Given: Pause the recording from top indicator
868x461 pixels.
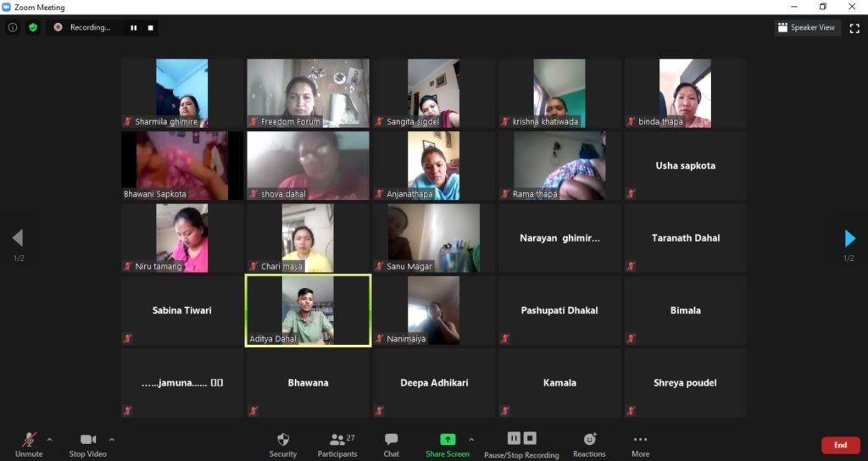Looking at the screenshot, I should click(x=133, y=27).
